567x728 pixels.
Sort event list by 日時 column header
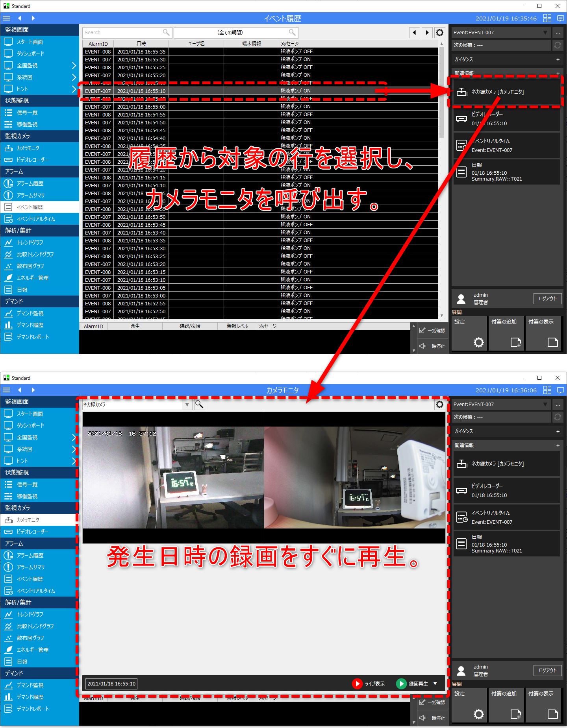[141, 44]
